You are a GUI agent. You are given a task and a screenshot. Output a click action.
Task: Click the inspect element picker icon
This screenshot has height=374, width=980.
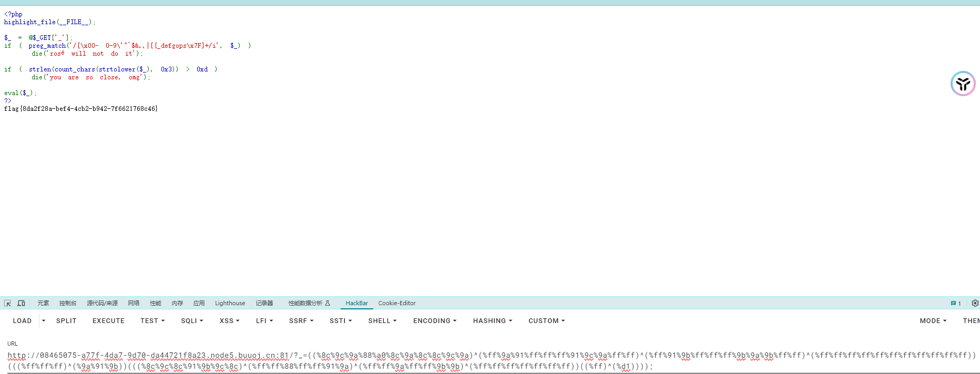point(7,303)
